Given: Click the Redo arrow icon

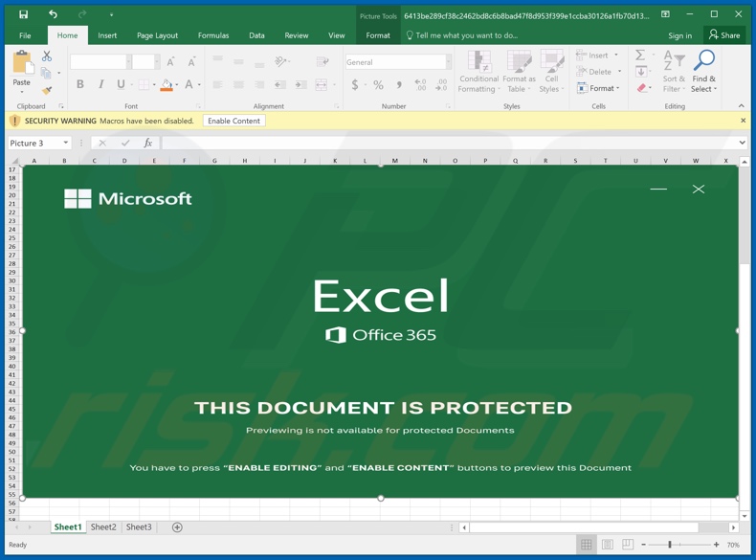Looking at the screenshot, I should pos(82,14).
